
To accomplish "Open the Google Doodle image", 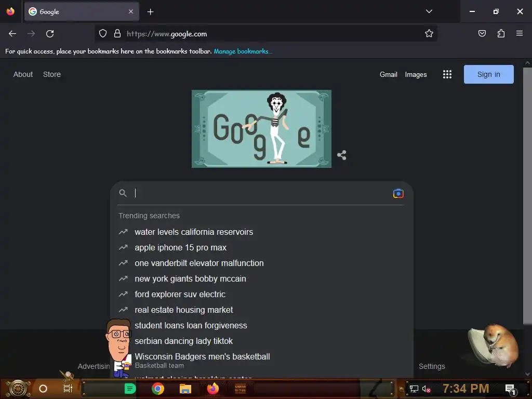I will pos(262,129).
